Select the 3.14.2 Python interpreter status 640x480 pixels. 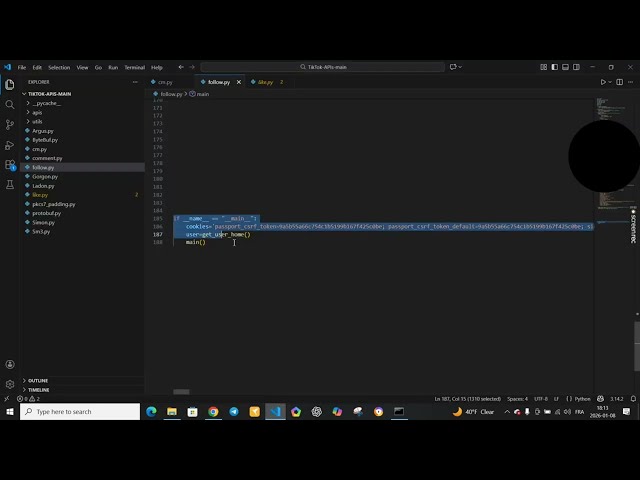pos(617,399)
